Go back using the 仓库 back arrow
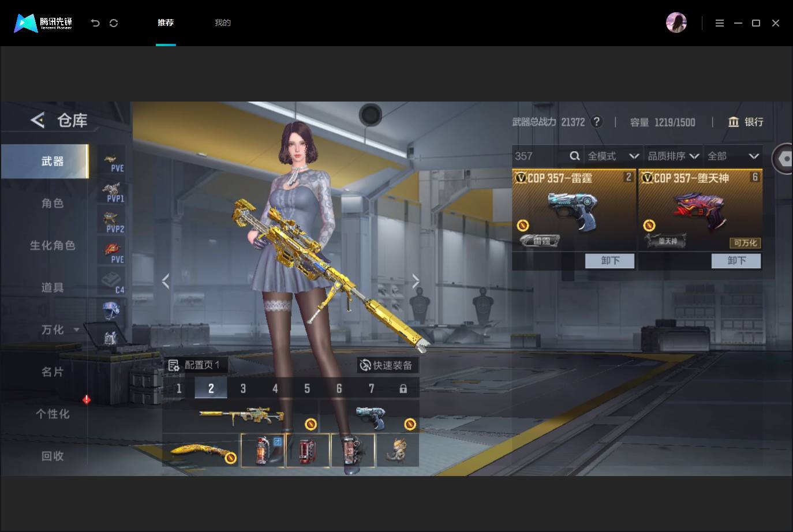The height and width of the screenshot is (532, 793). [x=38, y=120]
